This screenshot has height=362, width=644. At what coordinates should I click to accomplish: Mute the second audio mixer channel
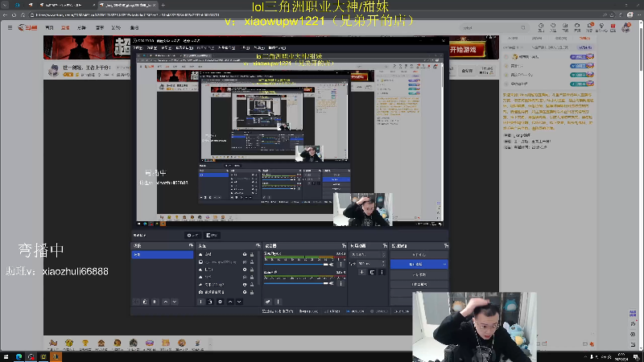pos(332,283)
